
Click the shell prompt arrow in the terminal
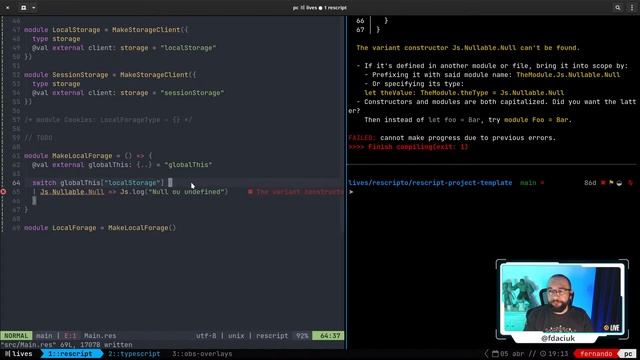(351, 191)
